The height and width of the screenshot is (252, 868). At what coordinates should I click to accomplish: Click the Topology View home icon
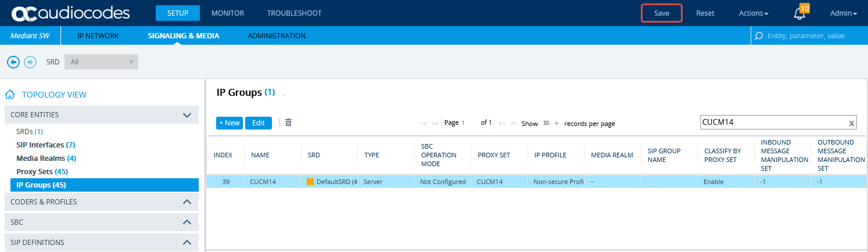[x=10, y=95]
